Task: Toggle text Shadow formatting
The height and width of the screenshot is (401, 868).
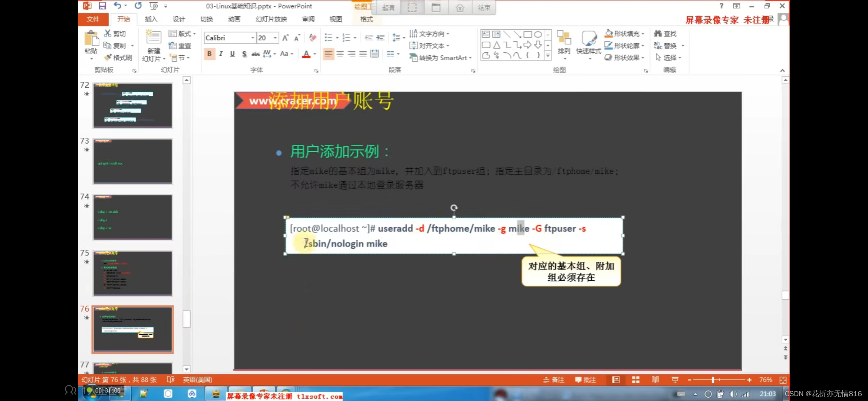Action: click(244, 54)
